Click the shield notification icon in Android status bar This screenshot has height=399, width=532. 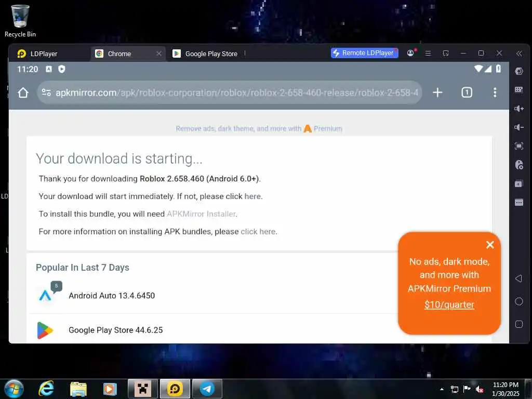coord(62,69)
